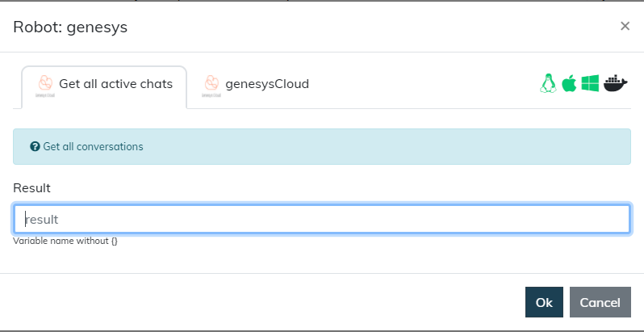
Task: Click the Result field label
Action: 31,187
